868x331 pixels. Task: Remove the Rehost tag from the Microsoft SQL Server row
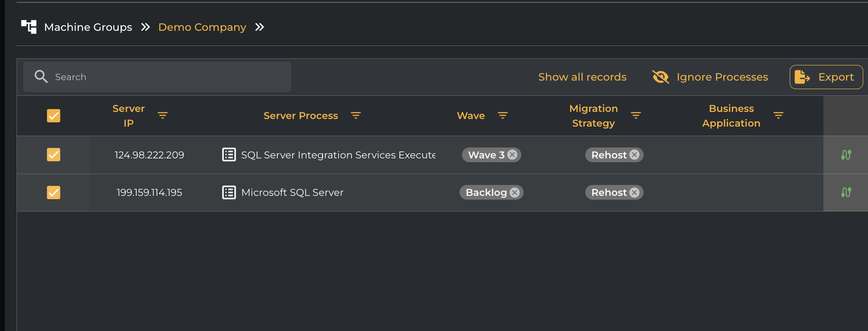(635, 193)
